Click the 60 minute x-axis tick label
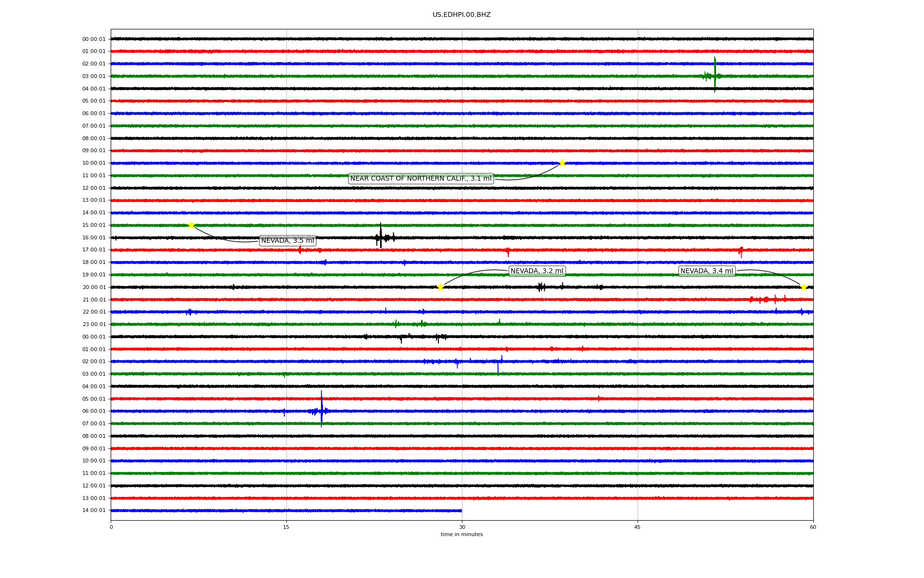Image resolution: width=924 pixels, height=578 pixels. 813,527
